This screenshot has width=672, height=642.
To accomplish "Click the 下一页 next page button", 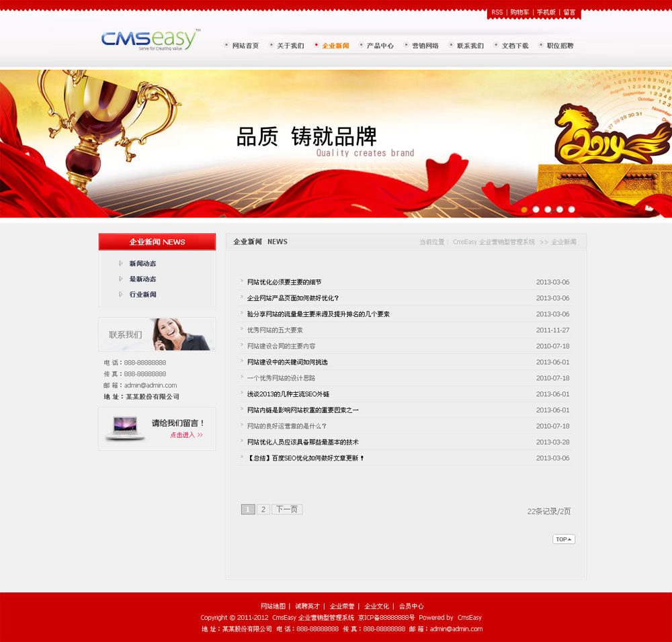I will pyautogui.click(x=287, y=510).
